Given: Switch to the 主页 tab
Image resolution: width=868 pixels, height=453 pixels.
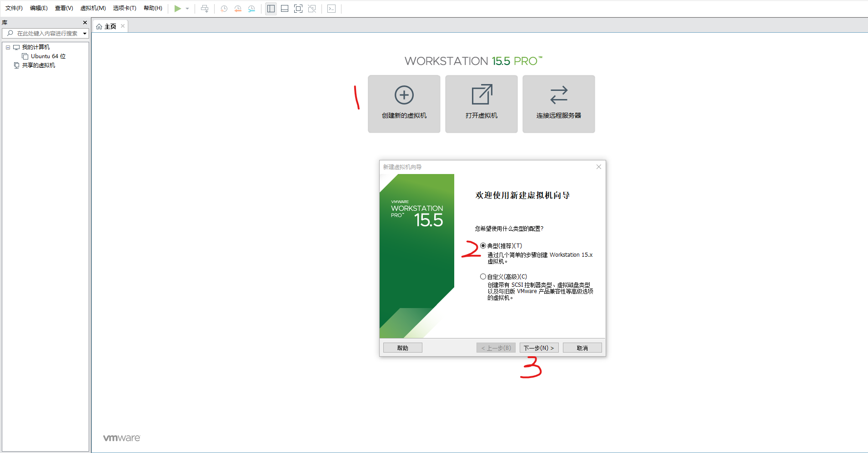Looking at the screenshot, I should [x=109, y=26].
